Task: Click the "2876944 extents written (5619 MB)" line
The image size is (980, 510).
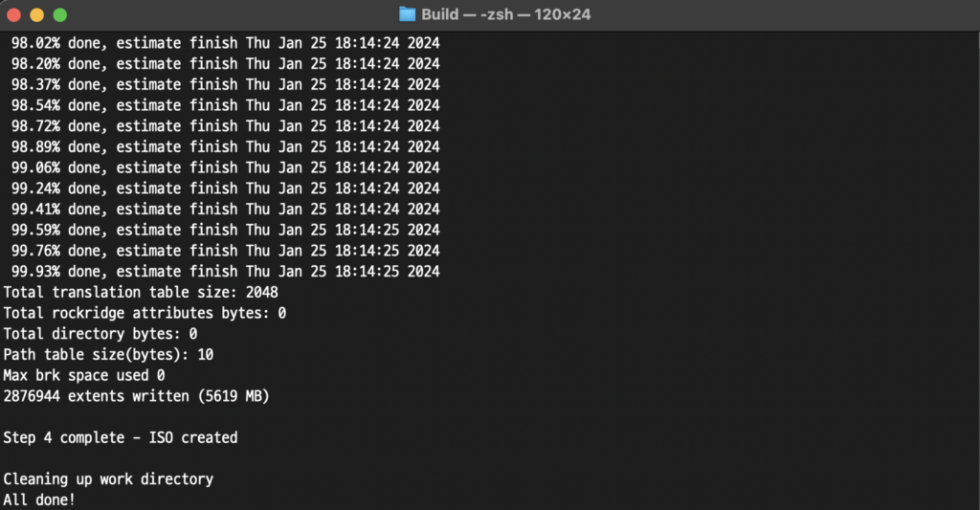Action: click(x=136, y=395)
